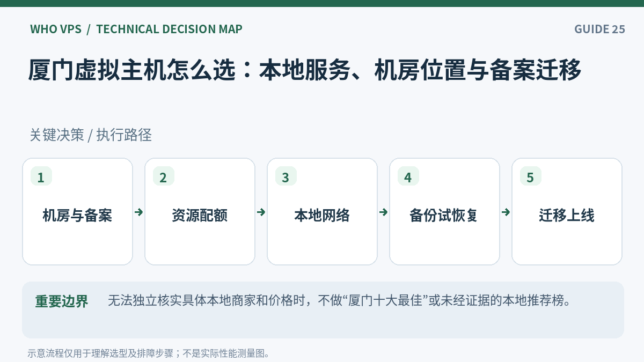Click the step 1 number badge
Screen dimensions: 644x362
click(41, 177)
